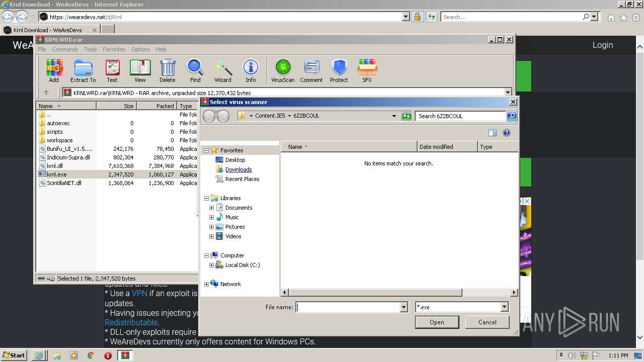Expand the Pictures library node
This screenshot has height=362, width=644.
click(x=212, y=227)
